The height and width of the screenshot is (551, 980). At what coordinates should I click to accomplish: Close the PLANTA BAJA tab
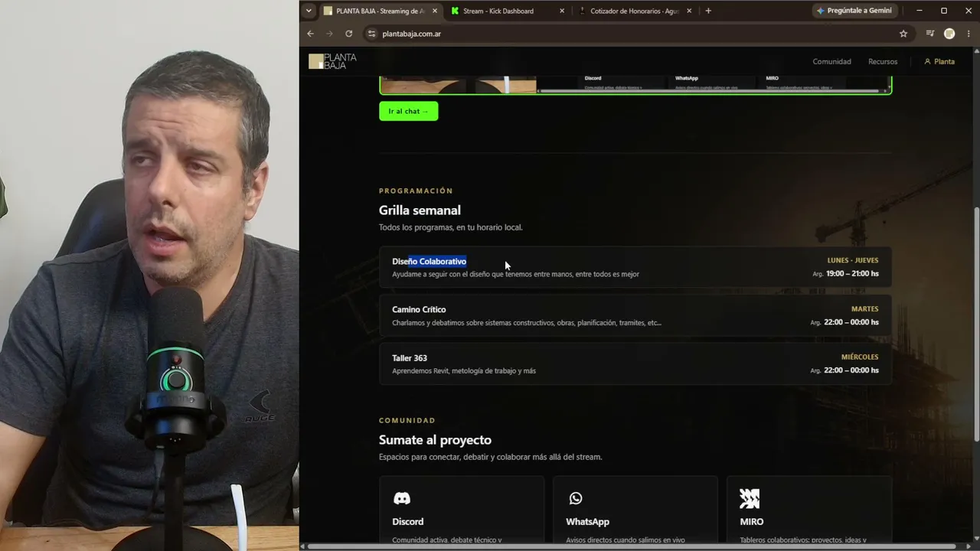click(x=436, y=11)
